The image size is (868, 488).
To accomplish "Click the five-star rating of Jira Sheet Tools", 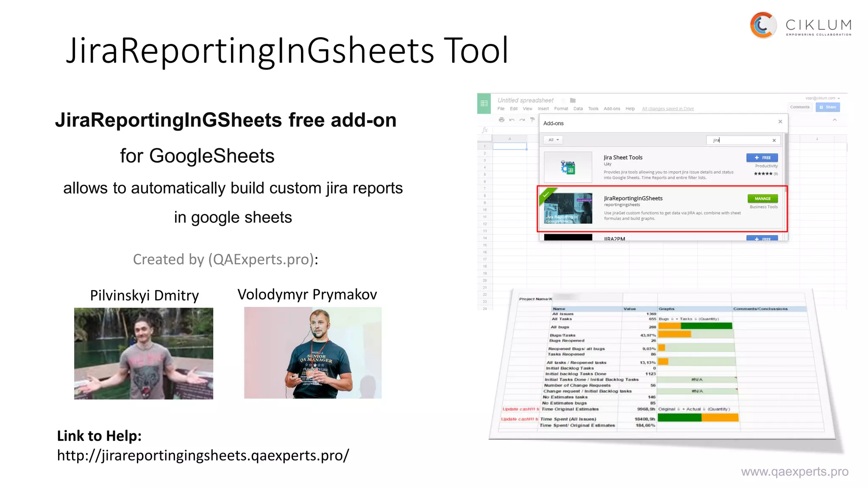I will coord(763,174).
